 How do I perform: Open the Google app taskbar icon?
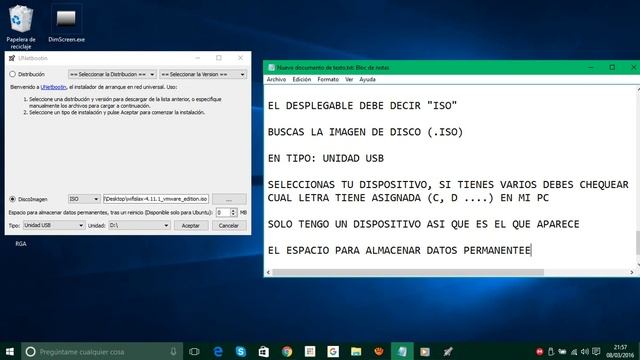coord(333,351)
